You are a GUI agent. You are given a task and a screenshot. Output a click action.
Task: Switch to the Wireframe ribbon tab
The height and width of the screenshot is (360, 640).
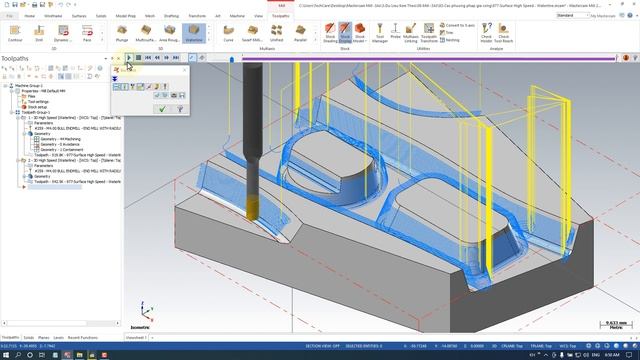click(x=53, y=16)
